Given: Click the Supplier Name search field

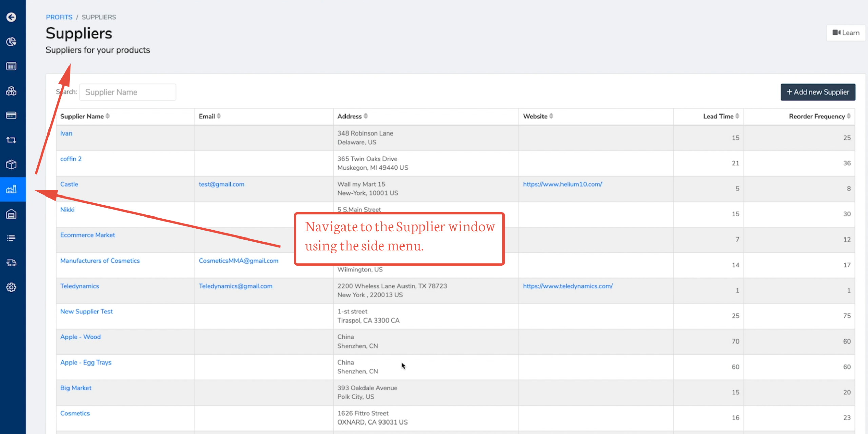Looking at the screenshot, I should pyautogui.click(x=127, y=92).
